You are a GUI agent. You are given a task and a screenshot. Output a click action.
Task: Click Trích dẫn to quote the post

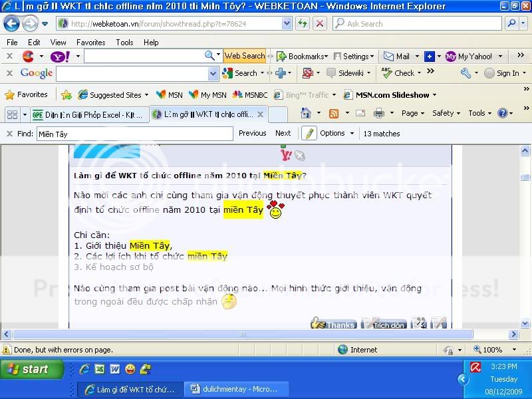(x=386, y=325)
